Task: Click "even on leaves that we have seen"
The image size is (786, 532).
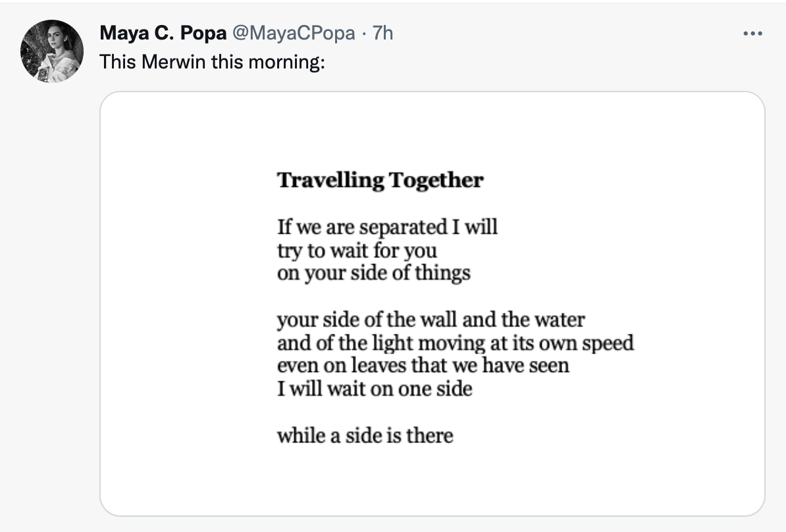Action: (x=423, y=365)
